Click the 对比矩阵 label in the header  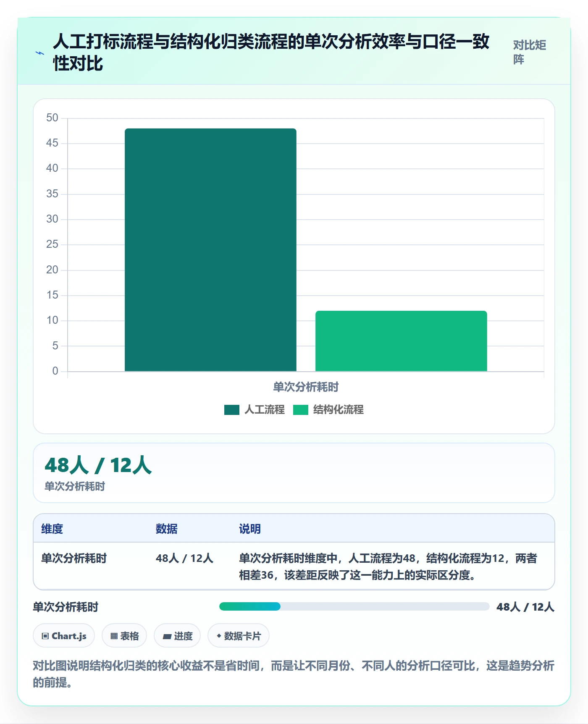tap(529, 52)
